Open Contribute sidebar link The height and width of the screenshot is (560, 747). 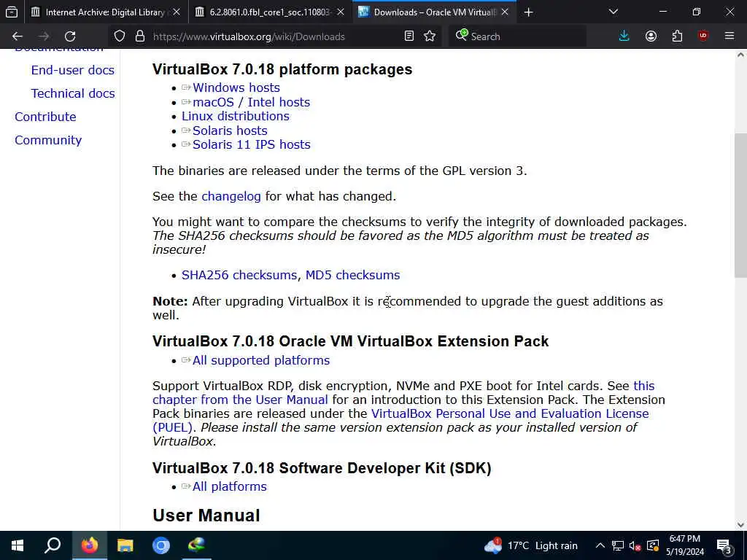pos(45,117)
